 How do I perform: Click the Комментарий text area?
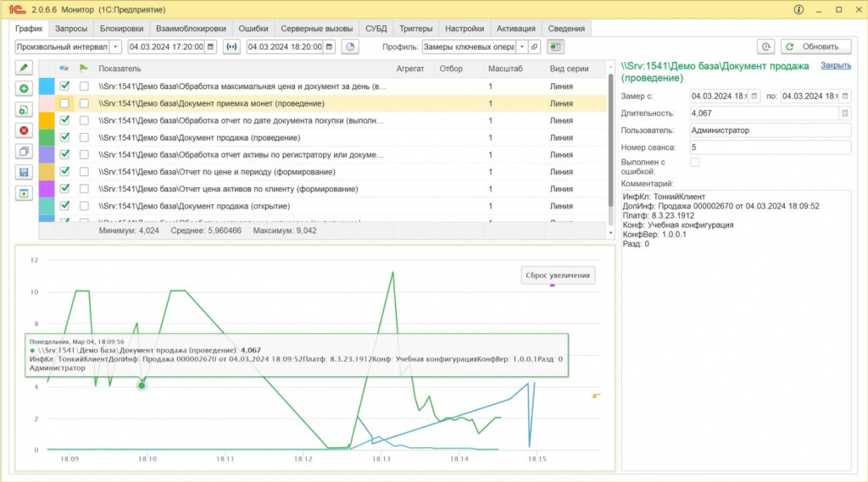click(736, 330)
